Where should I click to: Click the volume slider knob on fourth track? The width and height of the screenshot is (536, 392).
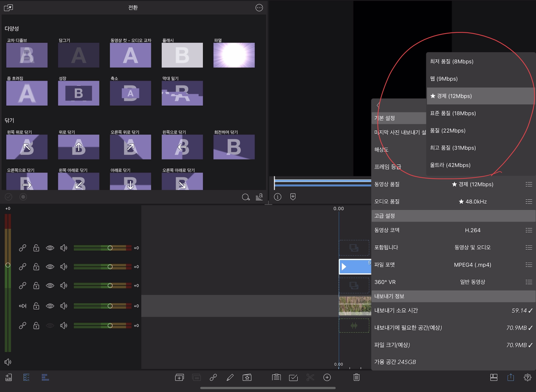(110, 306)
